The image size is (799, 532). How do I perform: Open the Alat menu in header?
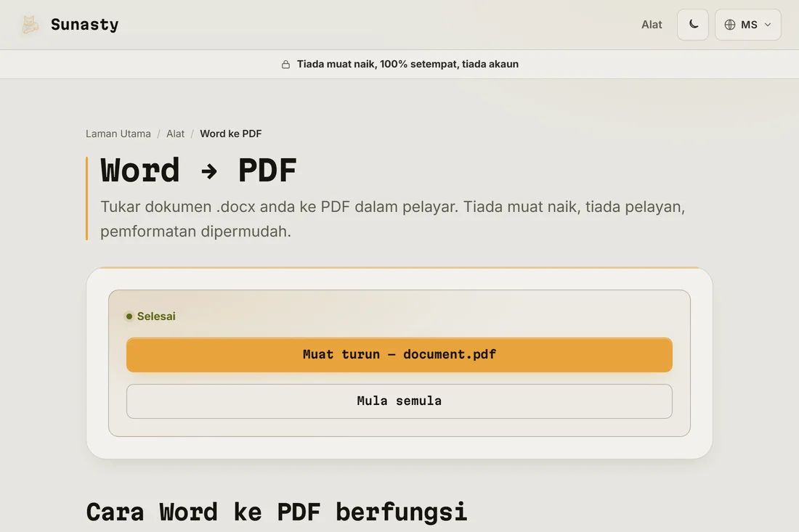point(652,25)
